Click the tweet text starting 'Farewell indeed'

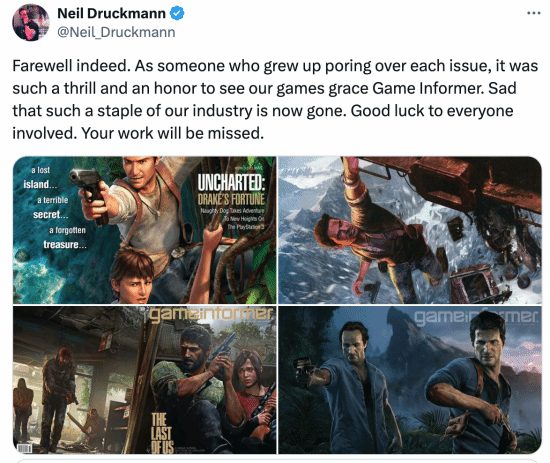click(275, 99)
